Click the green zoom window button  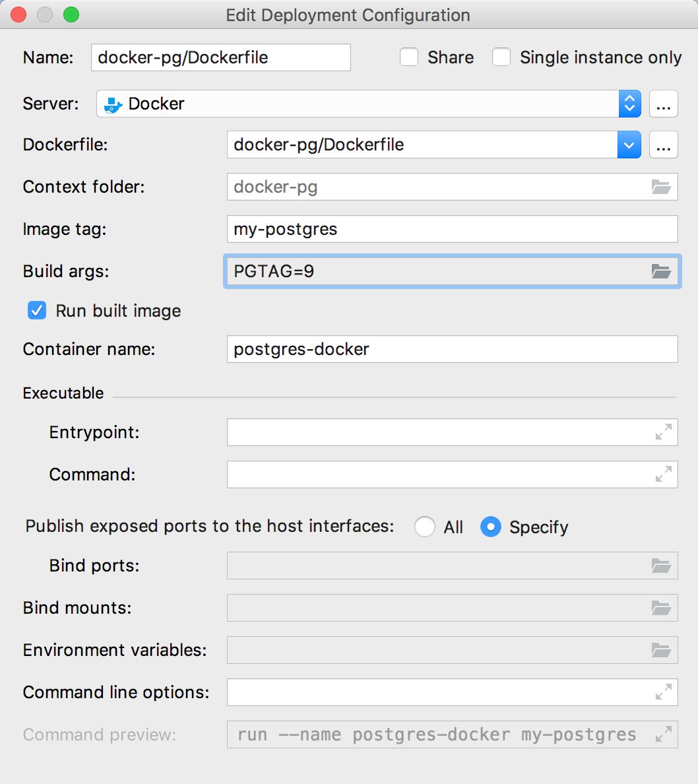[x=71, y=15]
